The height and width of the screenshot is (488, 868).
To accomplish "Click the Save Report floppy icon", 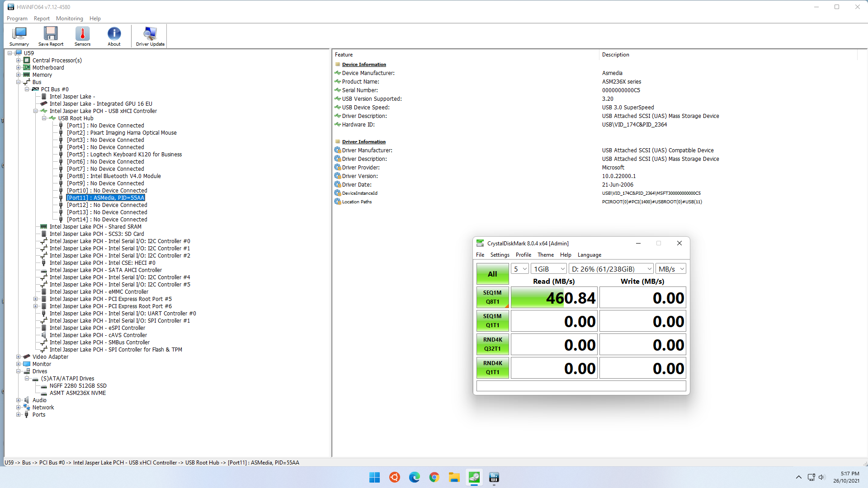I will click(51, 36).
